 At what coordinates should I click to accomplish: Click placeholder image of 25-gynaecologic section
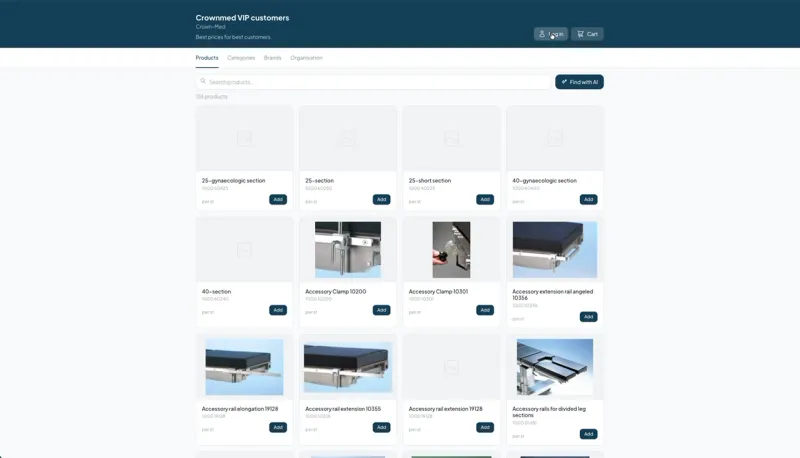pos(244,138)
